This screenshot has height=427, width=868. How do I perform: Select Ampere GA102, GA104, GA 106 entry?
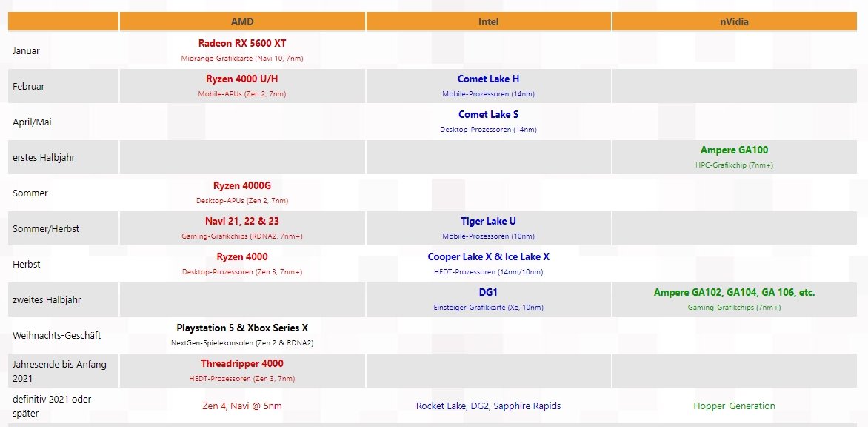(x=734, y=292)
